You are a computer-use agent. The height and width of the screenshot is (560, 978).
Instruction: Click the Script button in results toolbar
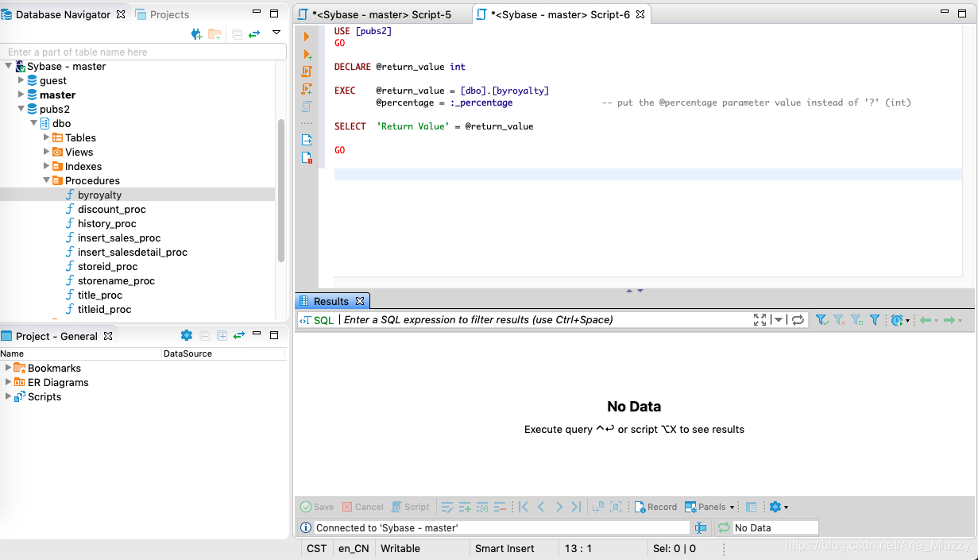411,507
